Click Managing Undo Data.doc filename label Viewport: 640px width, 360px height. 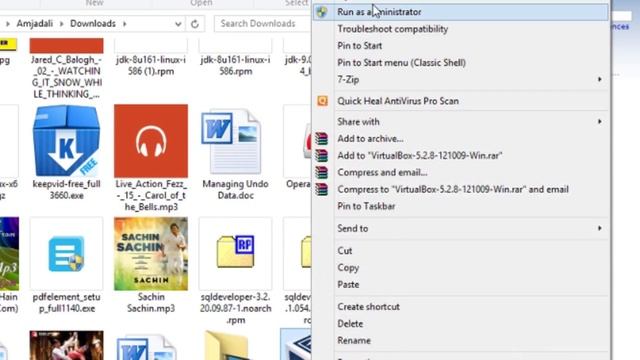(236, 190)
